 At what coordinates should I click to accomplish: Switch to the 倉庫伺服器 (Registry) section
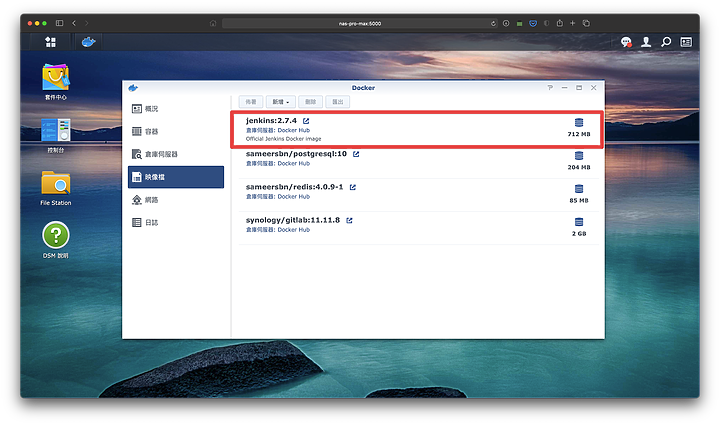point(176,154)
